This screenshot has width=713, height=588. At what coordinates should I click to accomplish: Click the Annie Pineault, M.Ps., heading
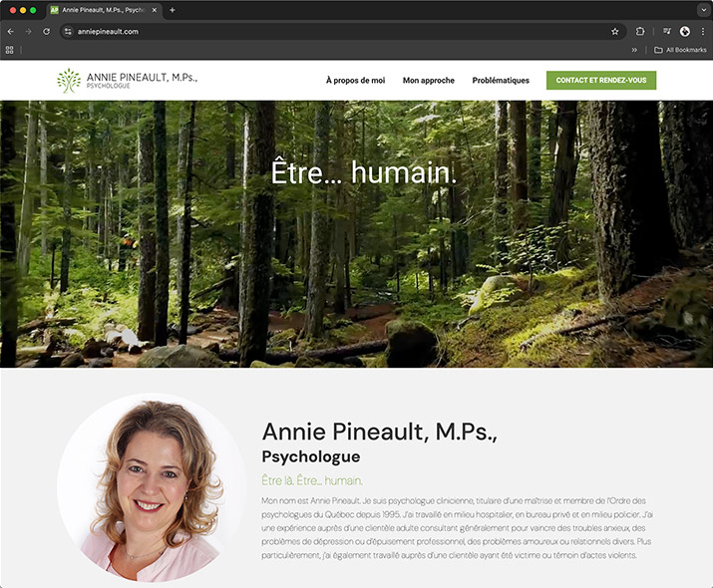380,432
